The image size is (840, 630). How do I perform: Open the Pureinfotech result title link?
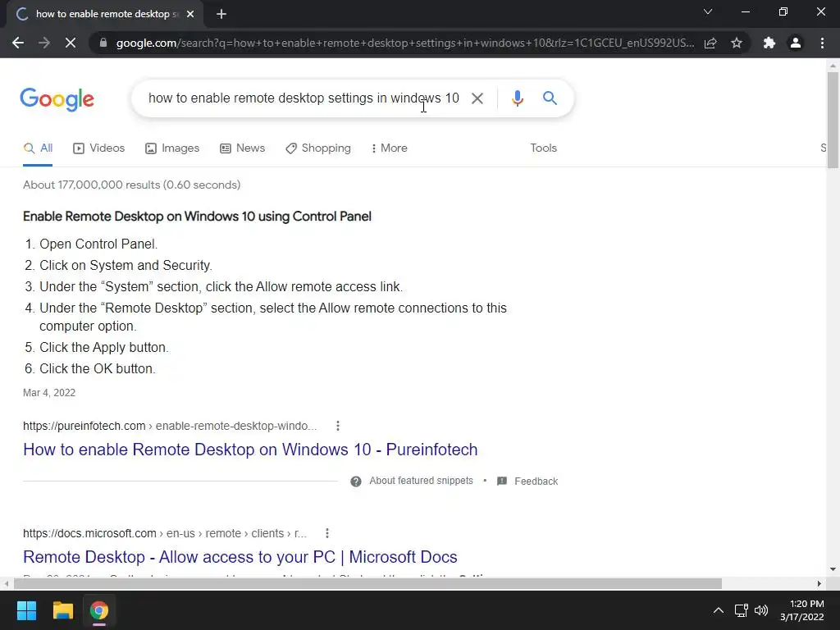[250, 450]
